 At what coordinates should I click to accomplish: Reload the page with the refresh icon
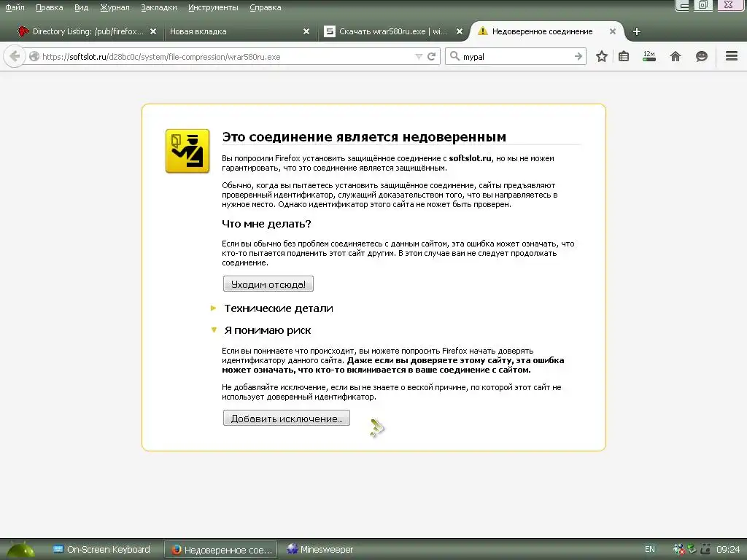point(432,57)
